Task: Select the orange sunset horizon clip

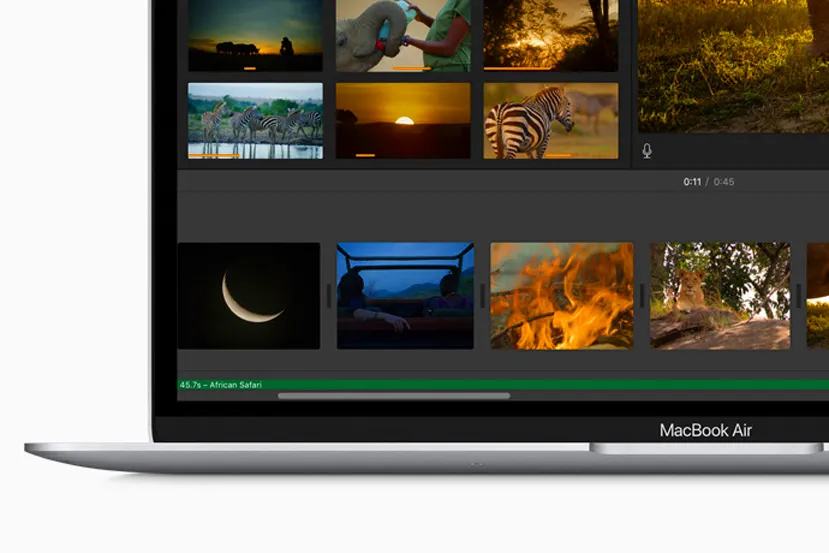Action: (x=403, y=121)
